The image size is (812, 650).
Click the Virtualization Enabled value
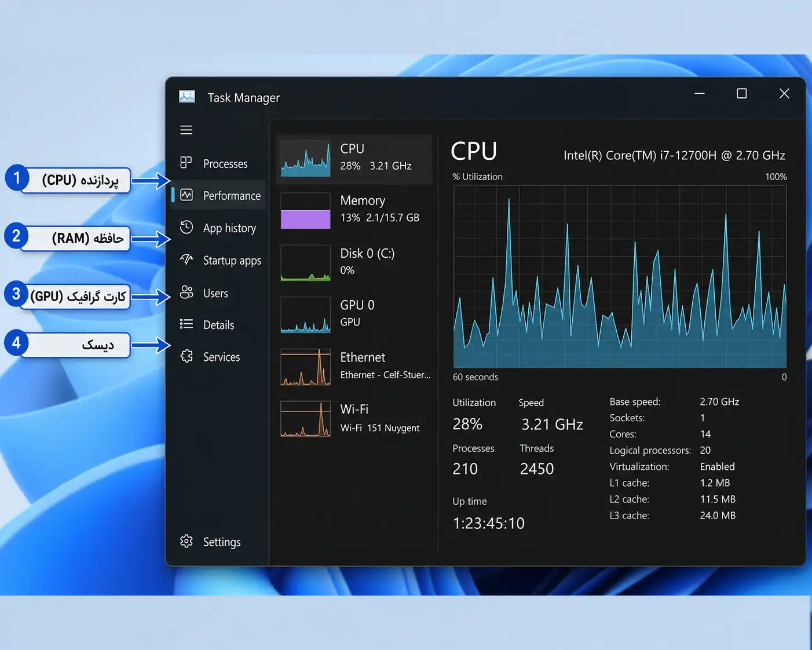coord(717,466)
